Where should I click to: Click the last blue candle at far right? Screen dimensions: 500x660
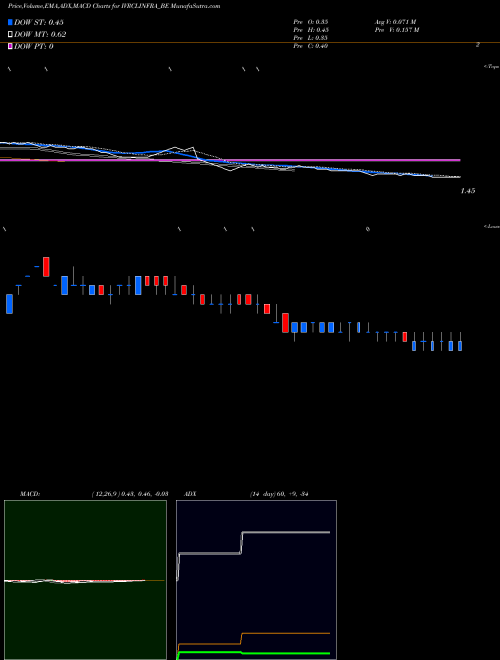click(460, 346)
